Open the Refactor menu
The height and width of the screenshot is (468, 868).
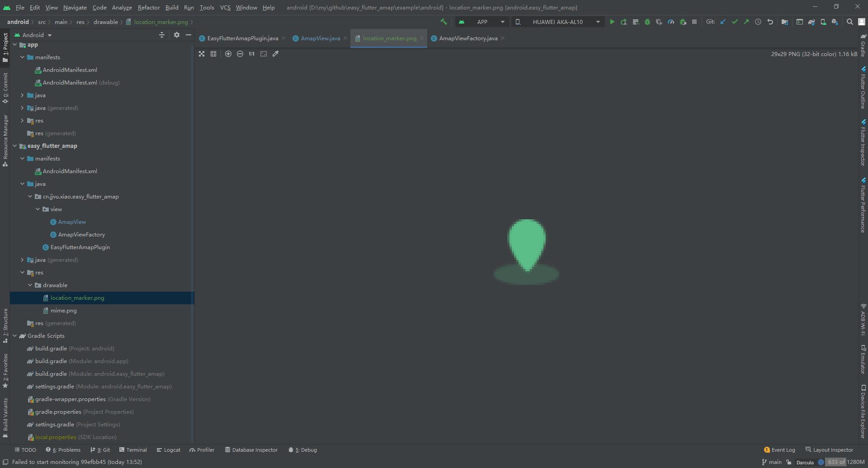point(149,7)
